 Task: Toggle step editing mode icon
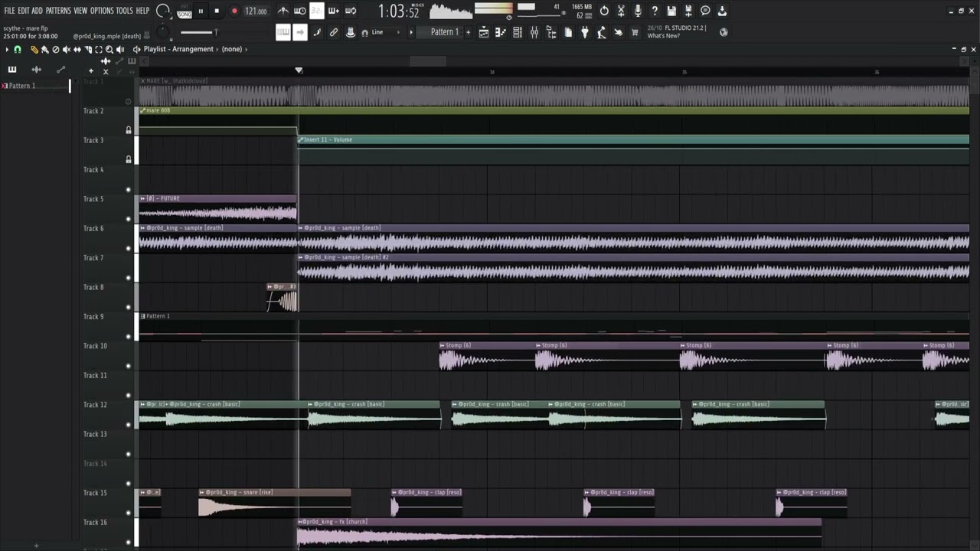[317, 32]
